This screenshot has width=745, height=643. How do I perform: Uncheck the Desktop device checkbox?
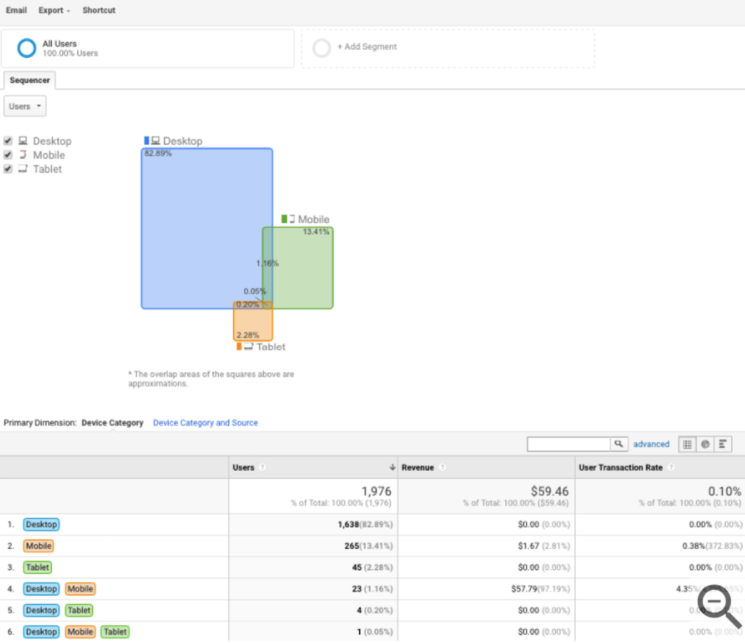click(8, 141)
